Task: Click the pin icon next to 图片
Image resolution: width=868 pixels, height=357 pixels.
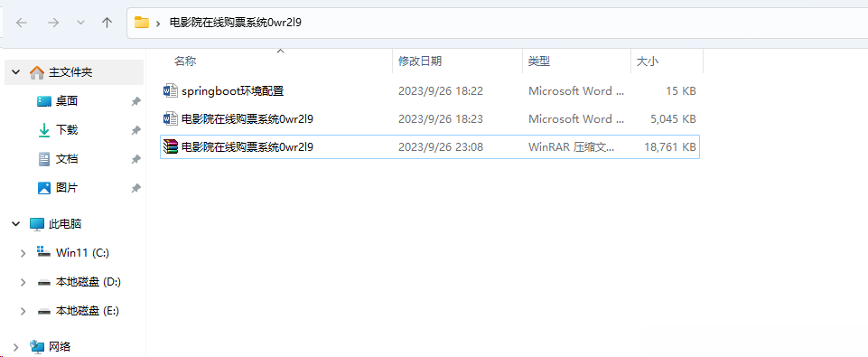Action: point(135,188)
